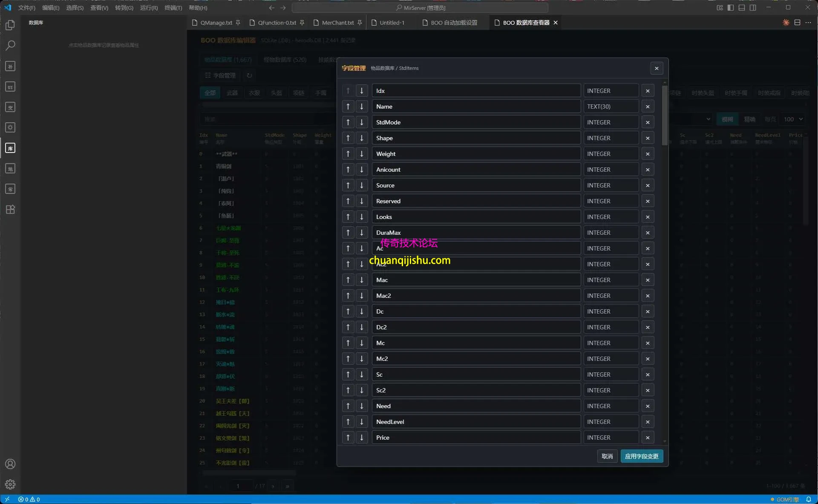Delete the DuraMax field
The width and height of the screenshot is (818, 504).
(648, 233)
